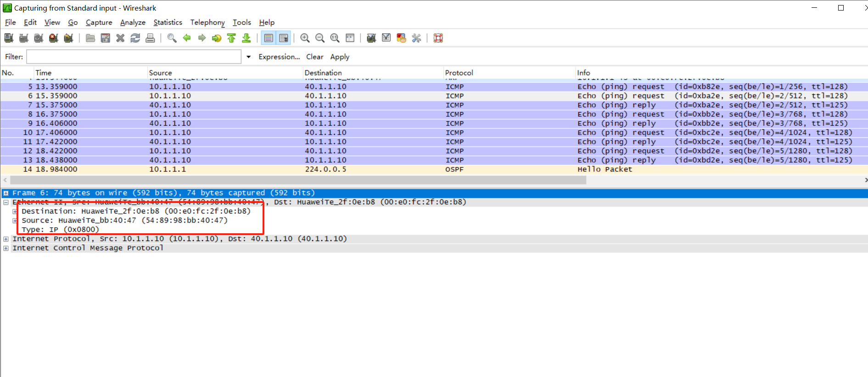Toggle packet list colorize button

tap(269, 38)
